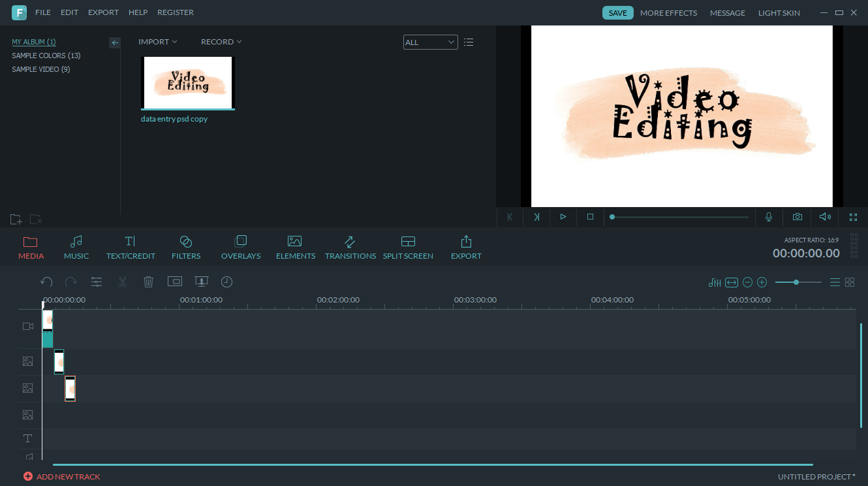Zoom out the timeline
Viewport: 868px width, 486px height.
click(x=748, y=282)
